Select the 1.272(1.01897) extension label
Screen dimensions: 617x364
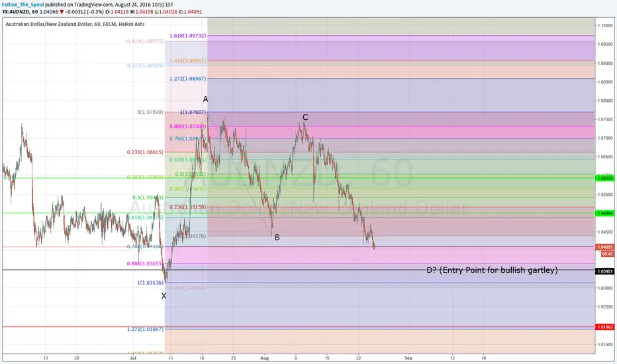click(x=145, y=329)
